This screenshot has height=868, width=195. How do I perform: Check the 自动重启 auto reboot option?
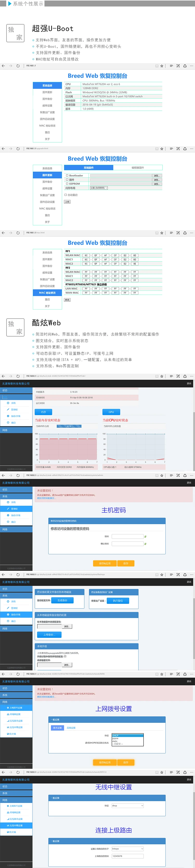(x=66, y=195)
